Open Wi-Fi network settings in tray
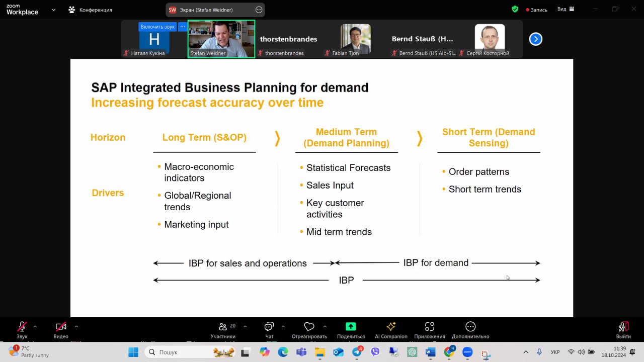The image size is (644, 362). point(571,352)
